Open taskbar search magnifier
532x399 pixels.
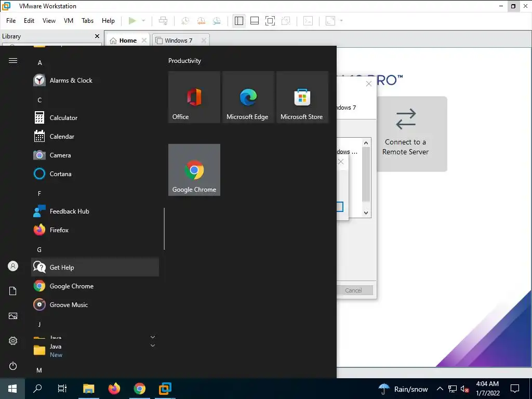click(37, 389)
